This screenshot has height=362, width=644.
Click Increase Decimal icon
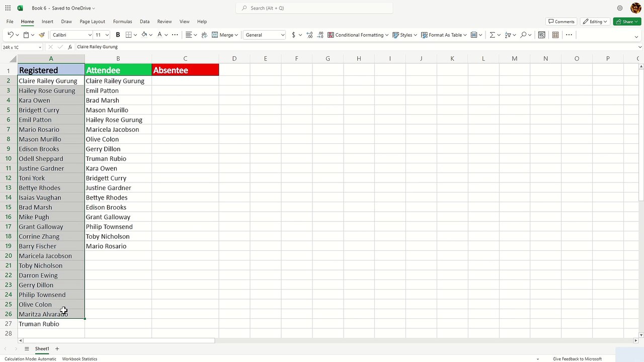pyautogui.click(x=309, y=35)
